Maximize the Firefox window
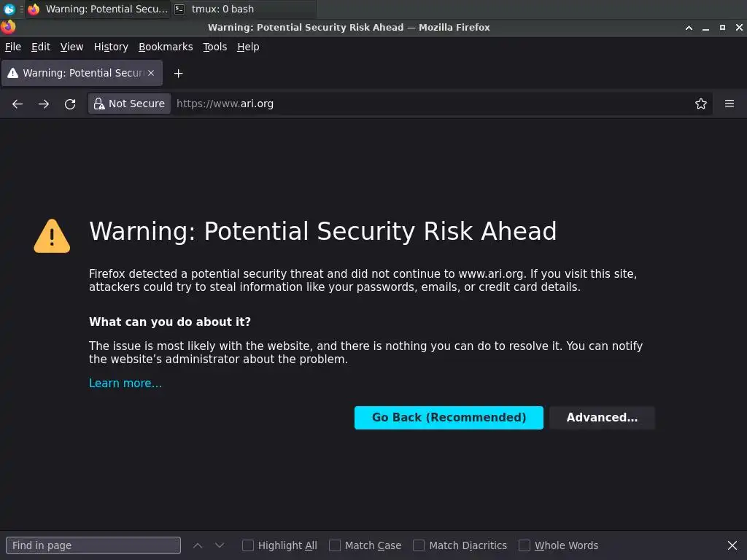 [x=722, y=28]
